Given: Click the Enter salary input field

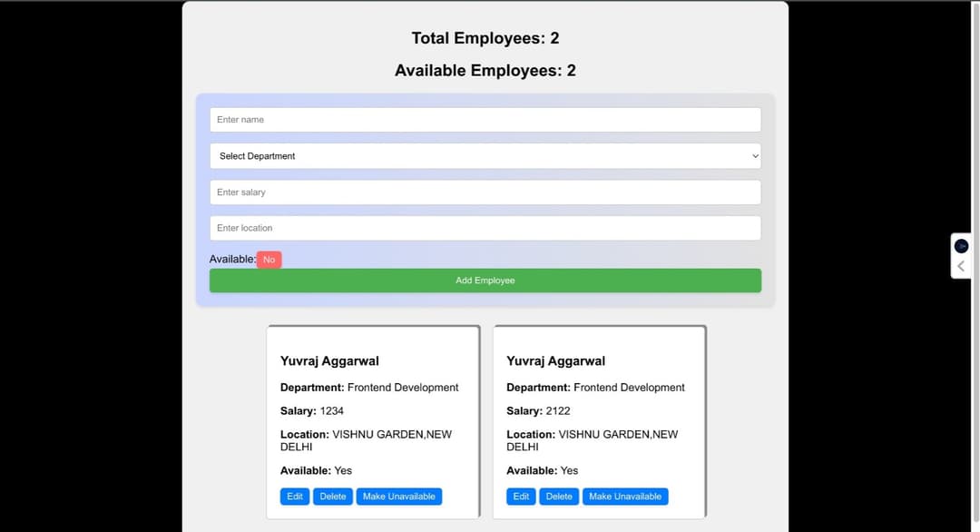Looking at the screenshot, I should [x=485, y=192].
